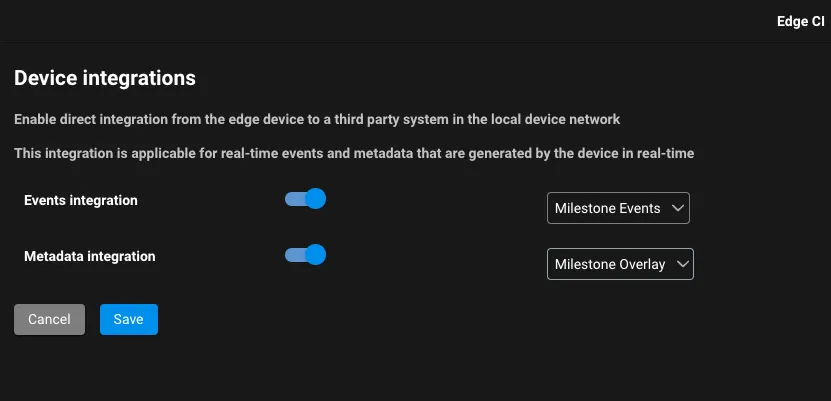This screenshot has height=401, width=831.
Task: Select the "Milestone Overlay" text in the combo box
Action: (x=609, y=264)
